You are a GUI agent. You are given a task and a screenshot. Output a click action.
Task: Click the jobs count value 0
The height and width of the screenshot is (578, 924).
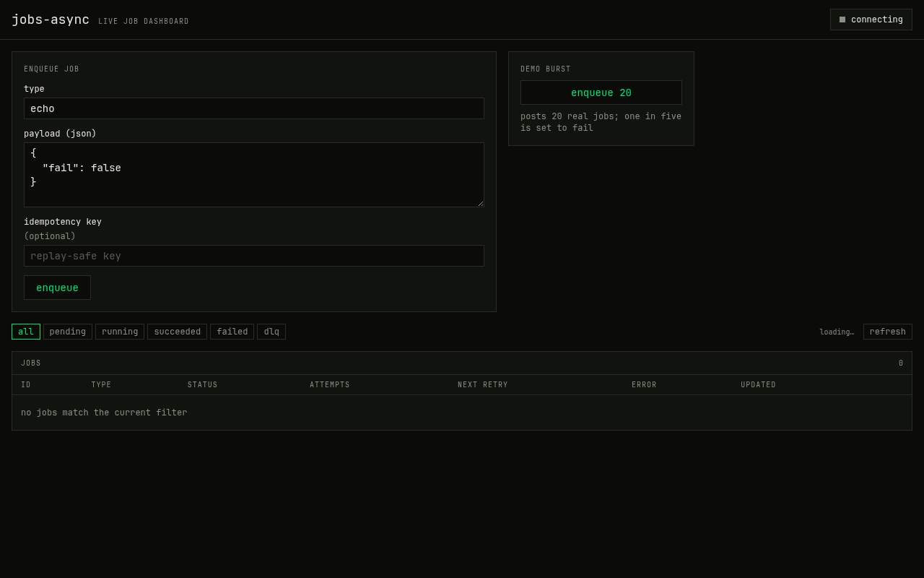[901, 363]
